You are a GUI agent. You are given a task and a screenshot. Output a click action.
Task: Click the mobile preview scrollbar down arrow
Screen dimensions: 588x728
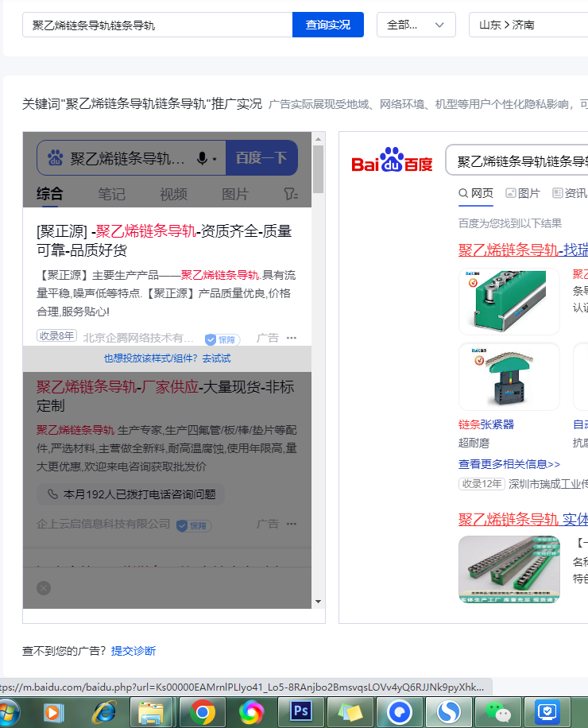[x=318, y=602]
